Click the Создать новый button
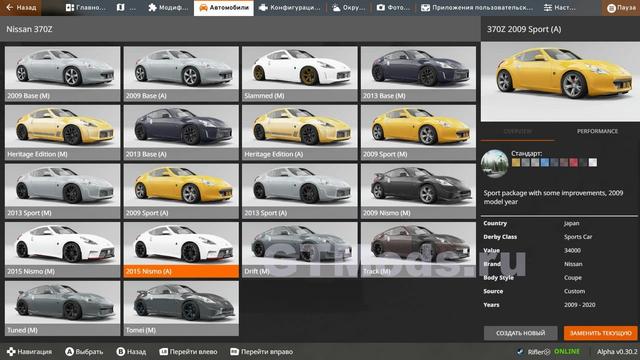 coord(520,333)
